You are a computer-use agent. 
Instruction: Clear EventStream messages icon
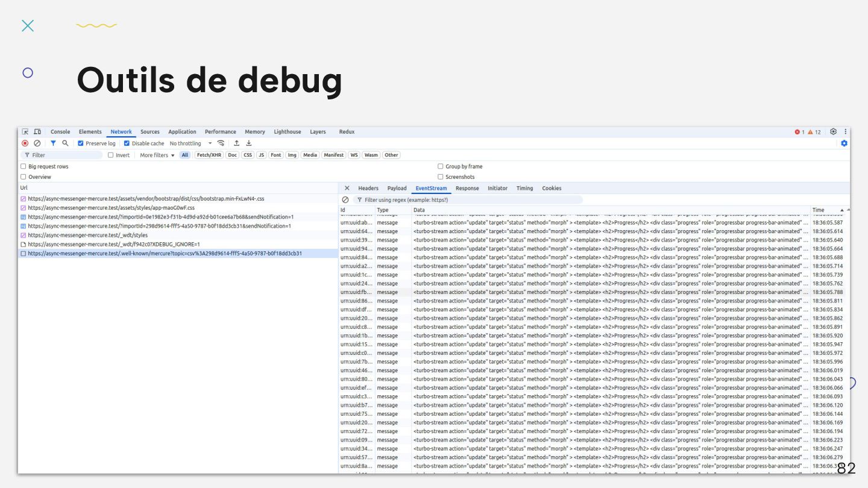345,199
